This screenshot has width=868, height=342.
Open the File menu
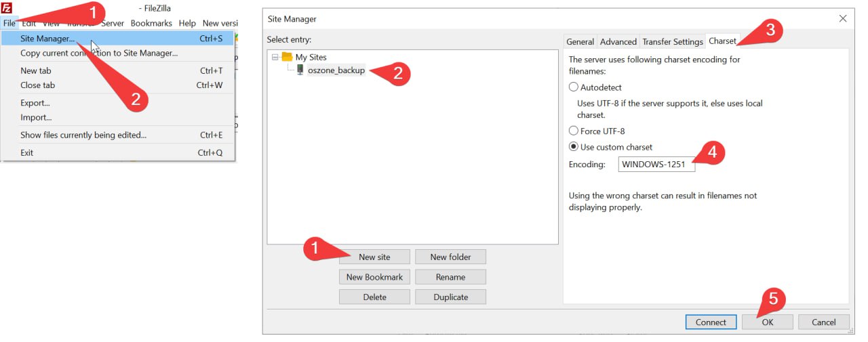(x=9, y=23)
